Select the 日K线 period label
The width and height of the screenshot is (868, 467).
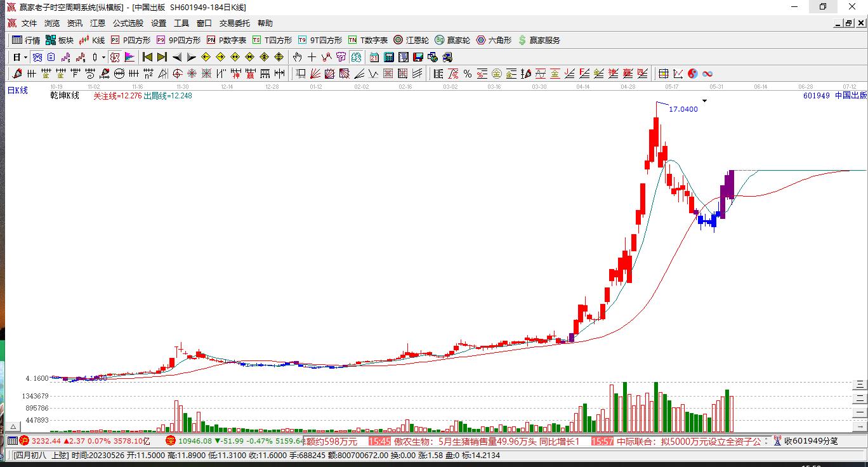click(x=18, y=91)
